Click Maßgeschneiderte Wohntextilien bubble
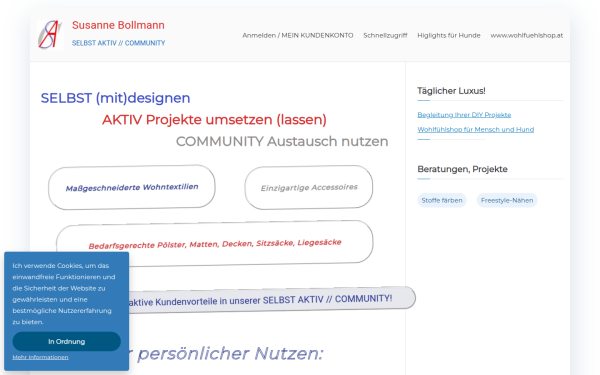This screenshot has width=600, height=375. click(x=132, y=188)
